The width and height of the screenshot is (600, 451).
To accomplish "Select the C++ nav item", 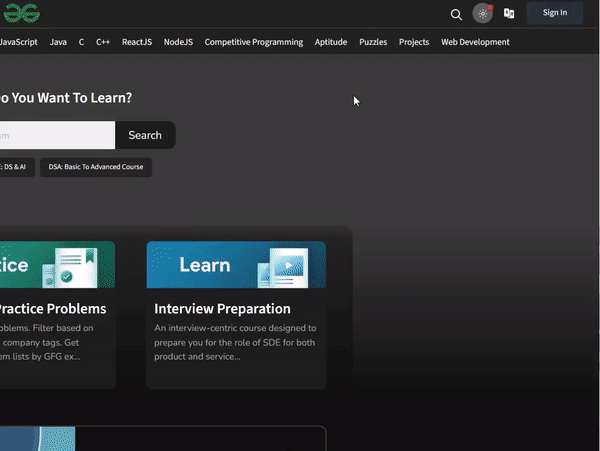I will [x=103, y=42].
